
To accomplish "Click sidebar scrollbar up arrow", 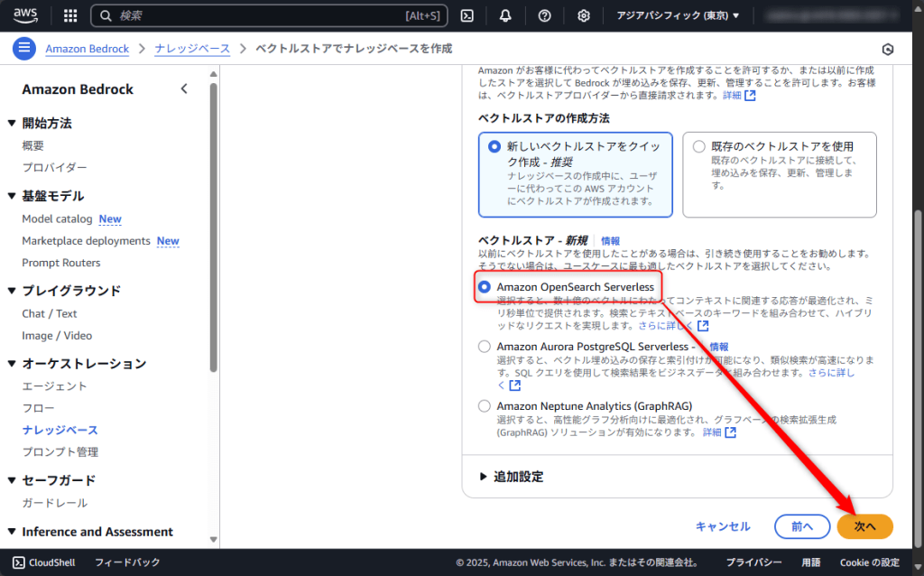I will pyautogui.click(x=213, y=74).
